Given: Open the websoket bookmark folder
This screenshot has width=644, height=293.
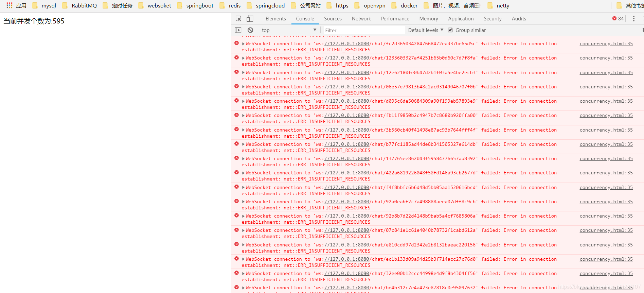Looking at the screenshot, I should (155, 5).
